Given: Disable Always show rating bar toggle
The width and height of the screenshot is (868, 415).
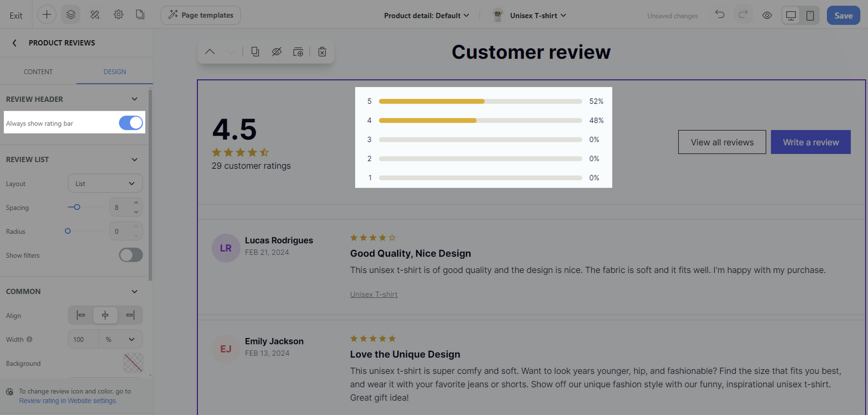Looking at the screenshot, I should tap(131, 123).
